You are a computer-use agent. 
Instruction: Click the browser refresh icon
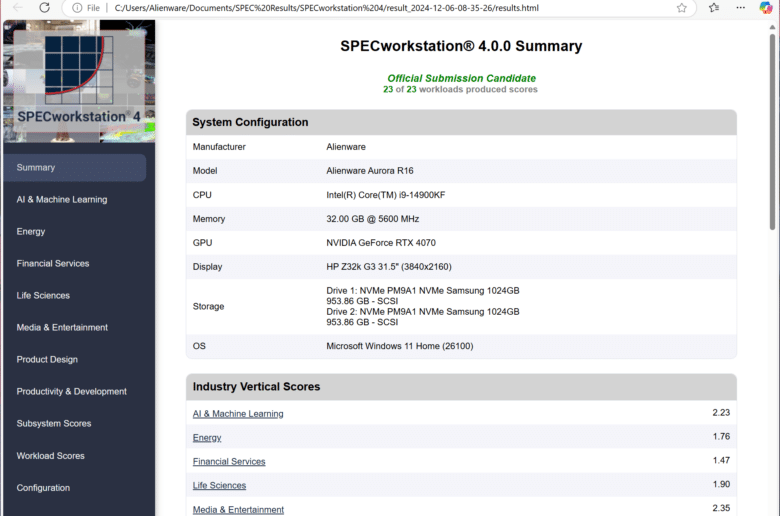coord(45,7)
